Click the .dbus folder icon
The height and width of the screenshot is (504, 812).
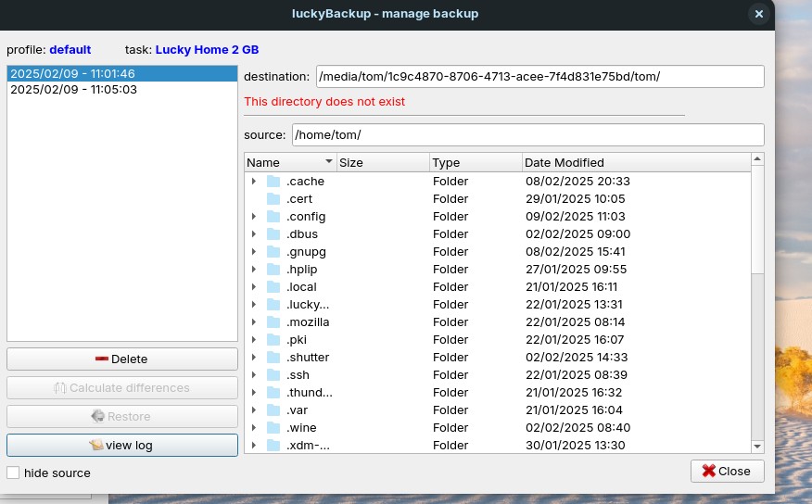[x=273, y=233]
